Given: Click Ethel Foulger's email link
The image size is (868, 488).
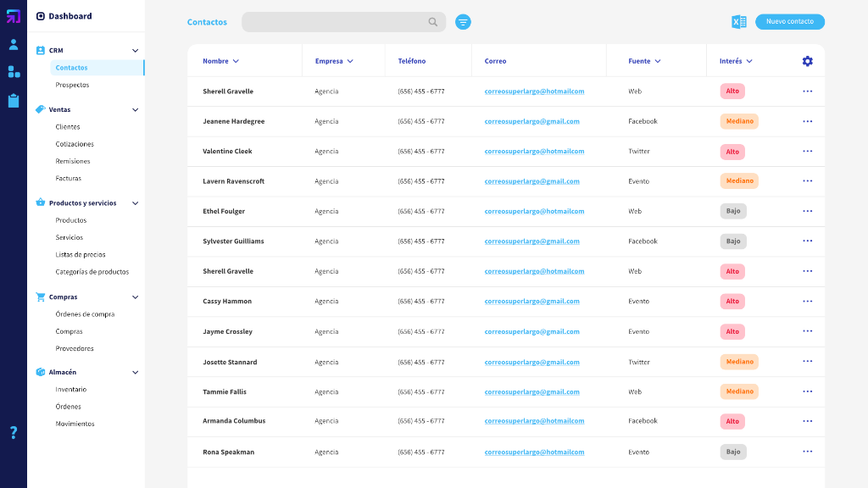Looking at the screenshot, I should coord(534,211).
